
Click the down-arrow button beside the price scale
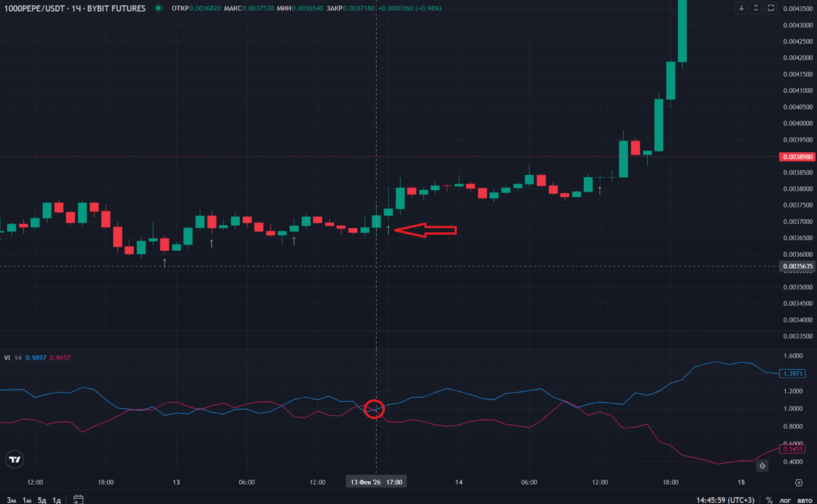tap(741, 8)
